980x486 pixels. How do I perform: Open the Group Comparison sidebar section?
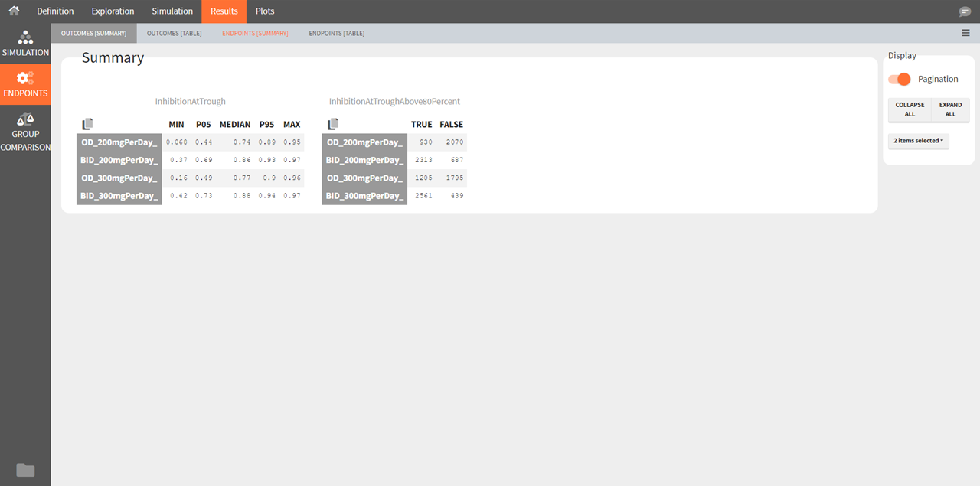[25, 132]
